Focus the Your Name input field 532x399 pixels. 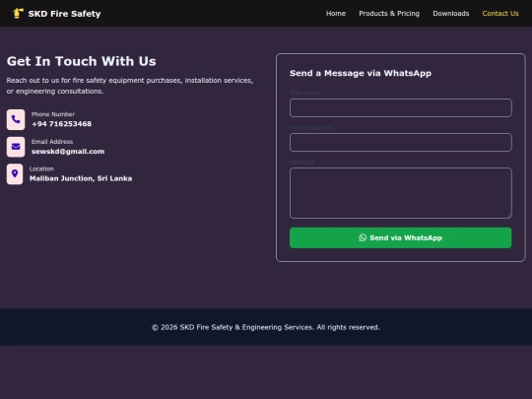400,108
